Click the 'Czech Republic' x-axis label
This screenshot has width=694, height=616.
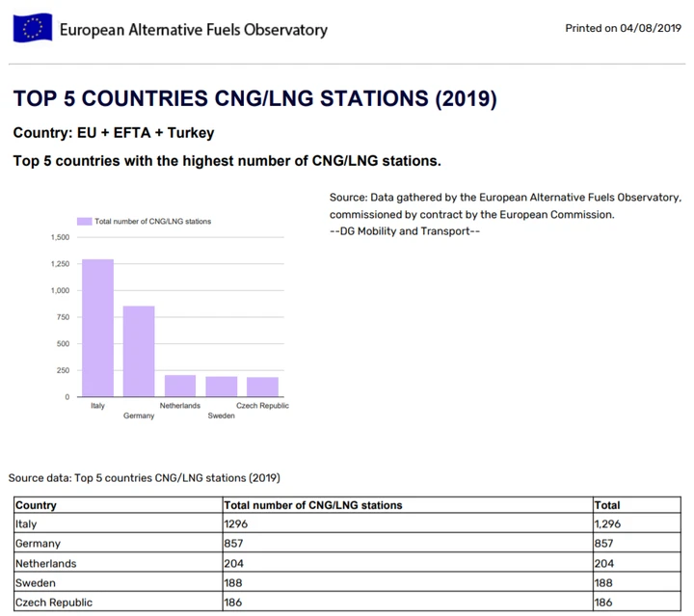(x=262, y=405)
